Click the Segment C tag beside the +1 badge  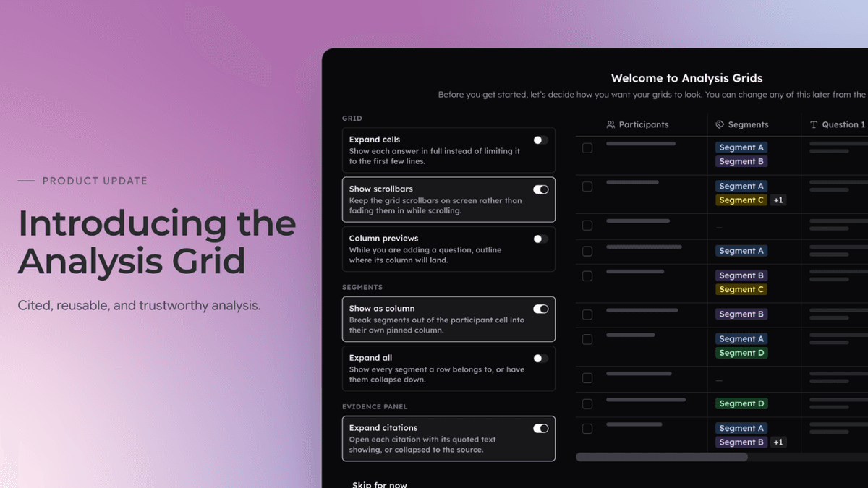click(741, 200)
